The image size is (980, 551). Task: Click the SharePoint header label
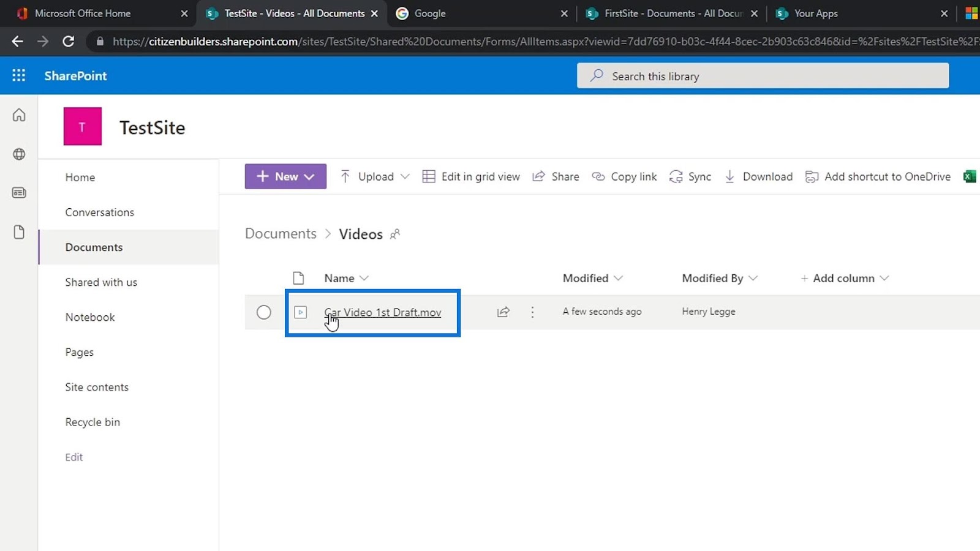[75, 75]
